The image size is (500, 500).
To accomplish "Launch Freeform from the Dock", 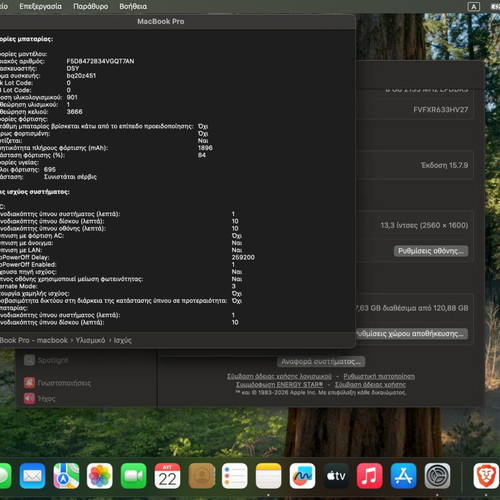I will coord(302,476).
